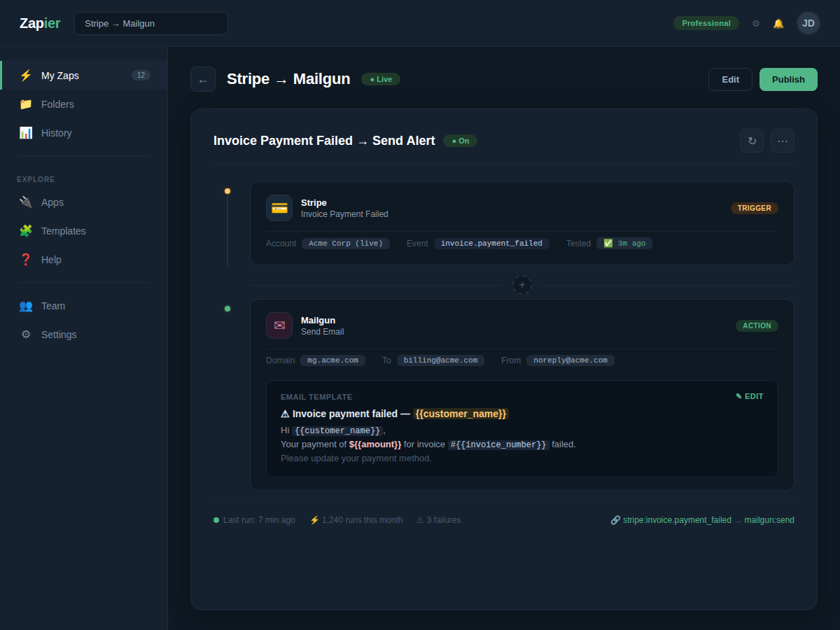Click the Publish button
Image resolution: width=840 pixels, height=630 pixels.
pos(788,79)
